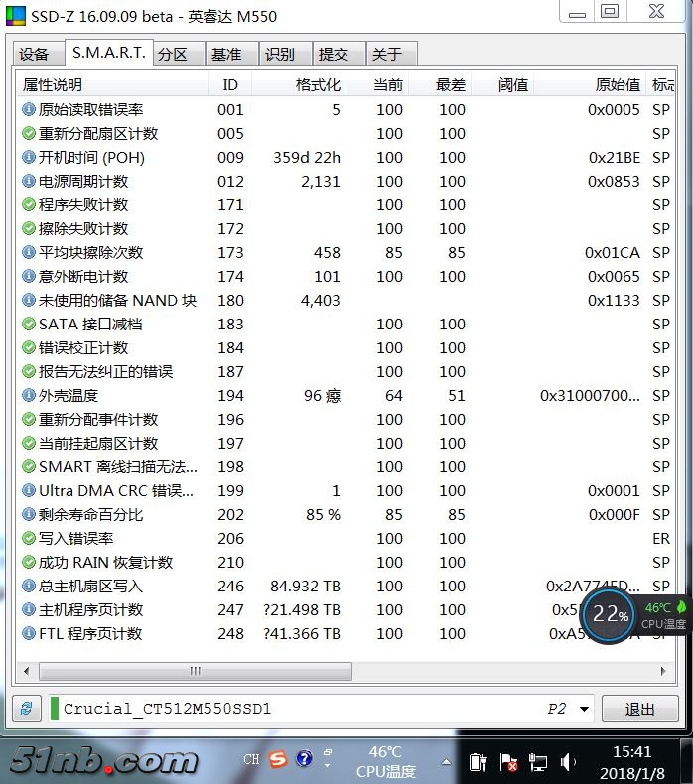Click CH language indicator in taskbar

click(251, 759)
